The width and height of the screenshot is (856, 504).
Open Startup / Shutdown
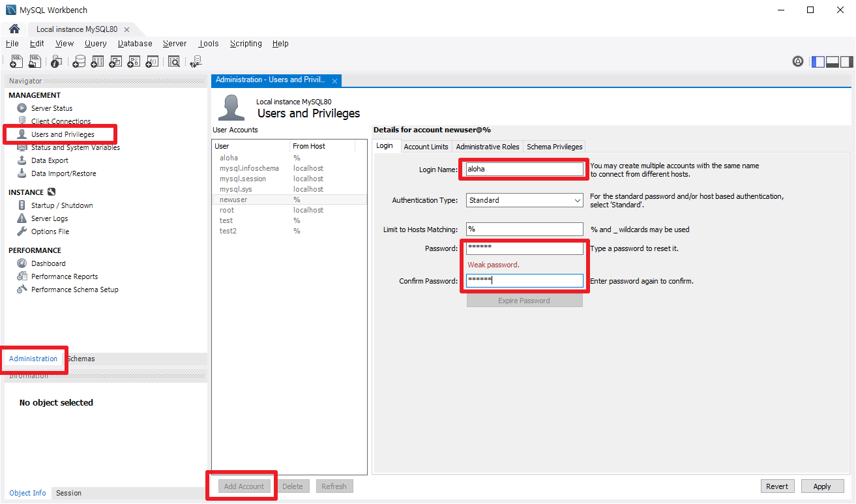point(62,205)
